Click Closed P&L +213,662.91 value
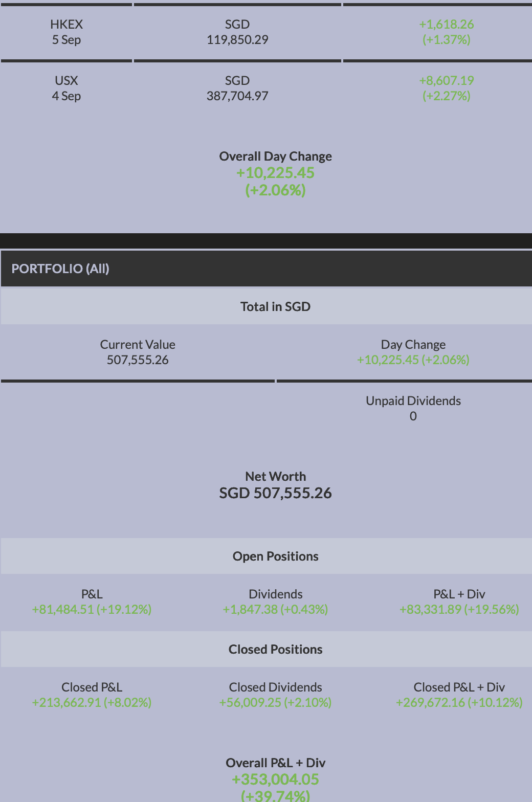 pos(92,702)
